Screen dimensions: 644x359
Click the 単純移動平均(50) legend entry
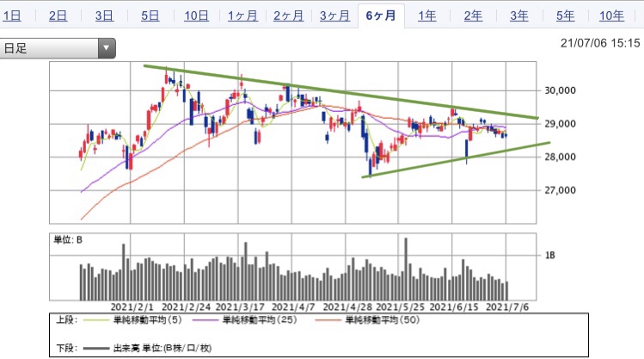[382, 320]
